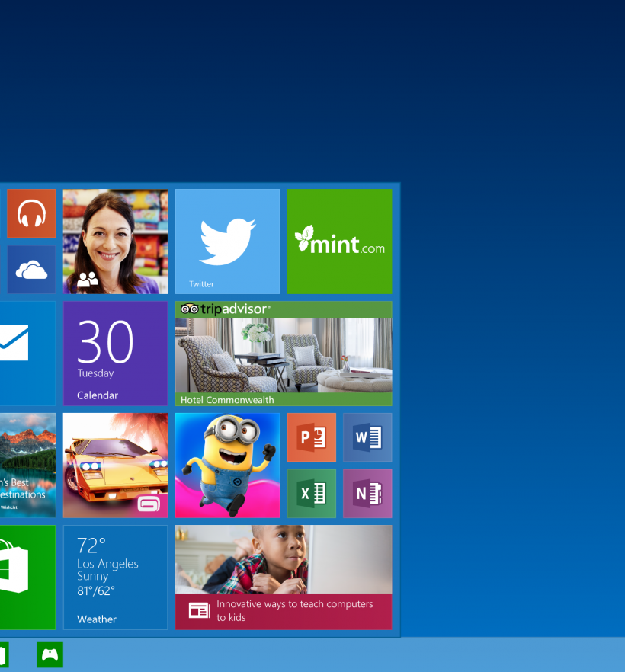Screen dimensions: 625x672
Task: Launch the Twitter tile
Action: (227, 242)
